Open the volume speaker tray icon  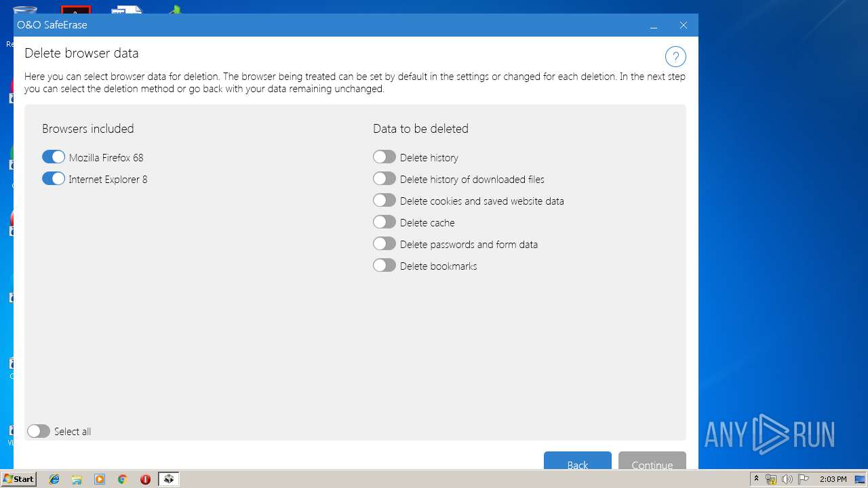[787, 479]
